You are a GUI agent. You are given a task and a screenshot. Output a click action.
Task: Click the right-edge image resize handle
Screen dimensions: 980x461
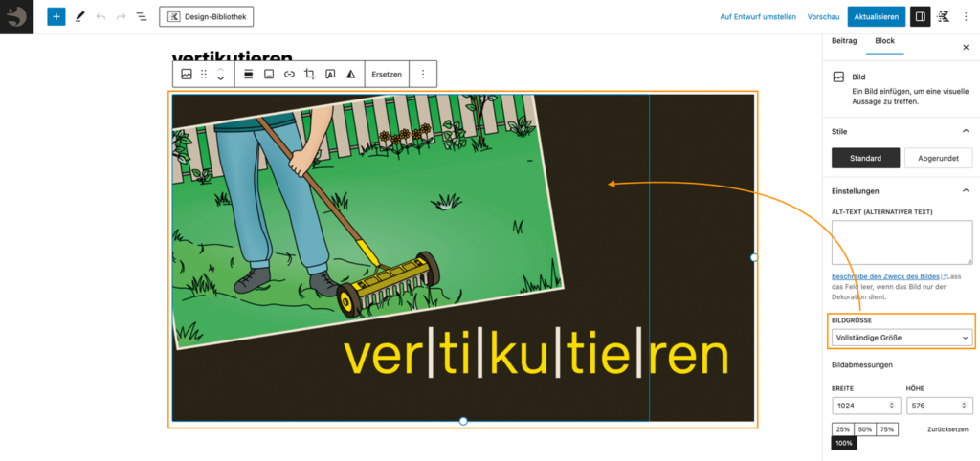(754, 257)
